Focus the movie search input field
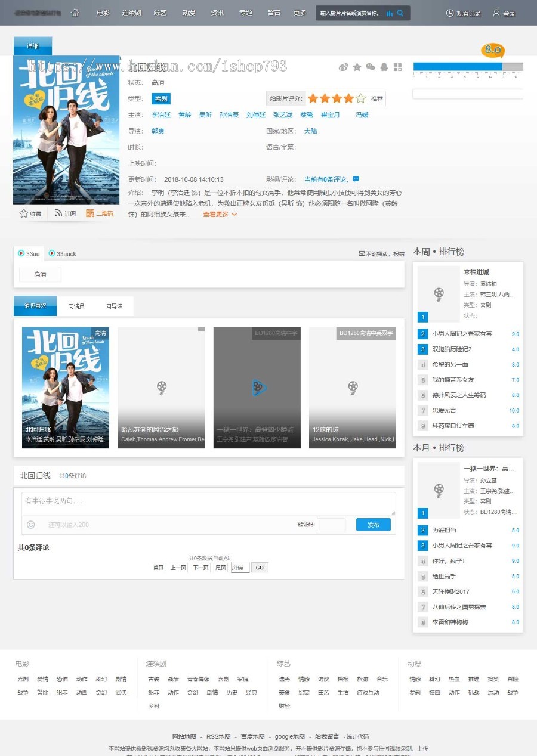 (351, 13)
